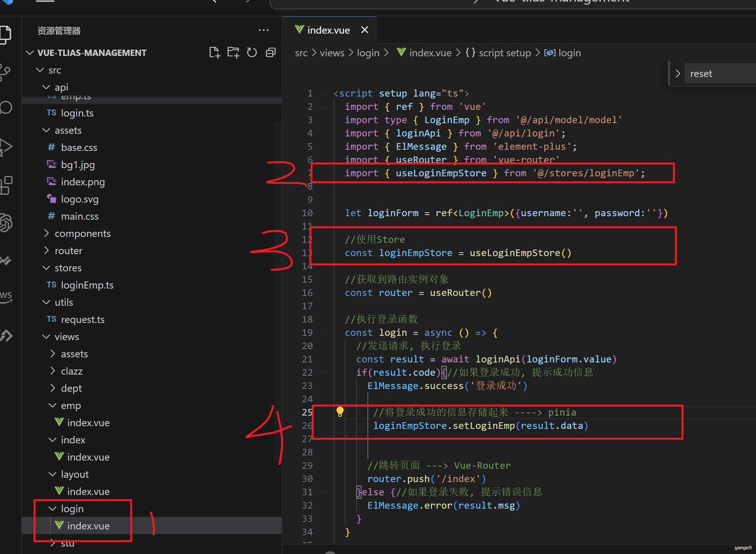Collapse the stores folder

click(x=46, y=267)
